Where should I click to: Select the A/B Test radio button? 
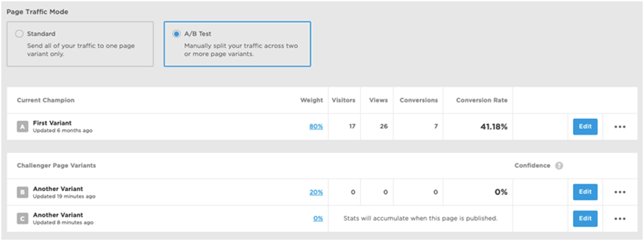click(176, 34)
